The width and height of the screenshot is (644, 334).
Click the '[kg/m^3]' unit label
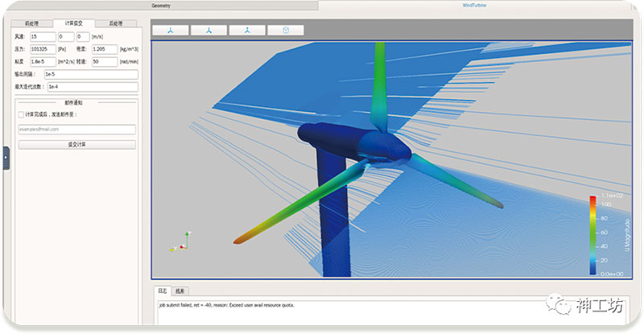pyautogui.click(x=129, y=49)
